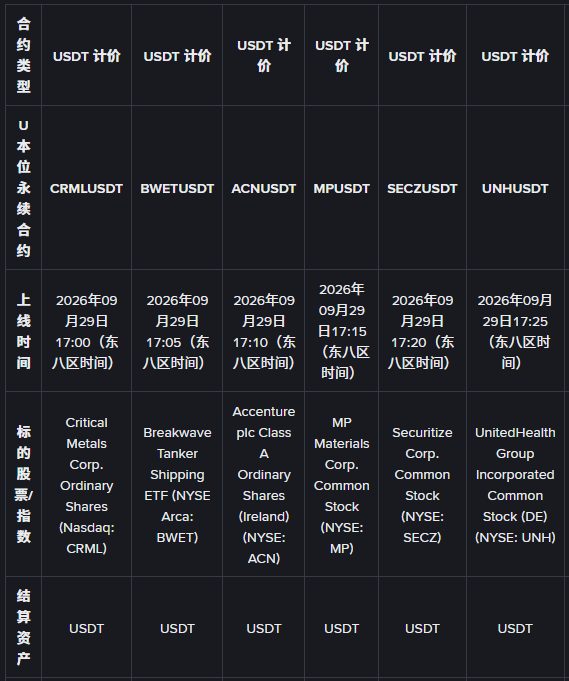Click the UnitedHealth Group Incorporated cell
Image resolution: width=569 pixels, height=681 pixels.
pyautogui.click(x=515, y=484)
